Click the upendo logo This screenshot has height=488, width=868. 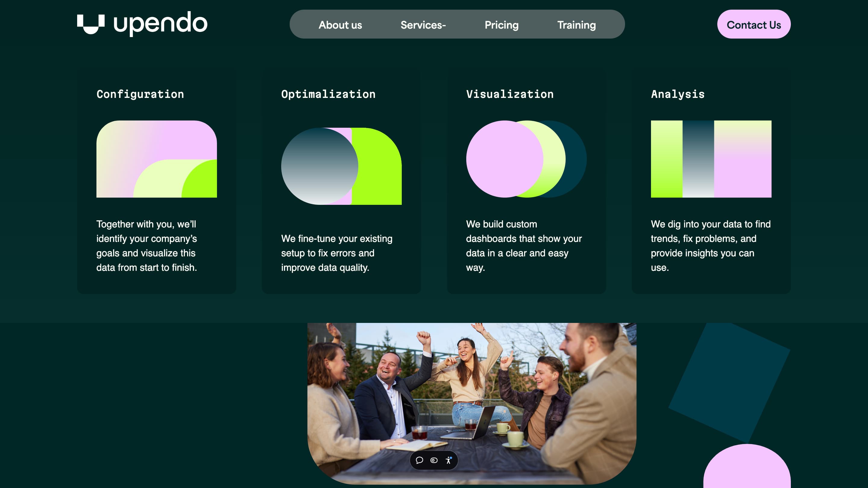[x=142, y=23]
